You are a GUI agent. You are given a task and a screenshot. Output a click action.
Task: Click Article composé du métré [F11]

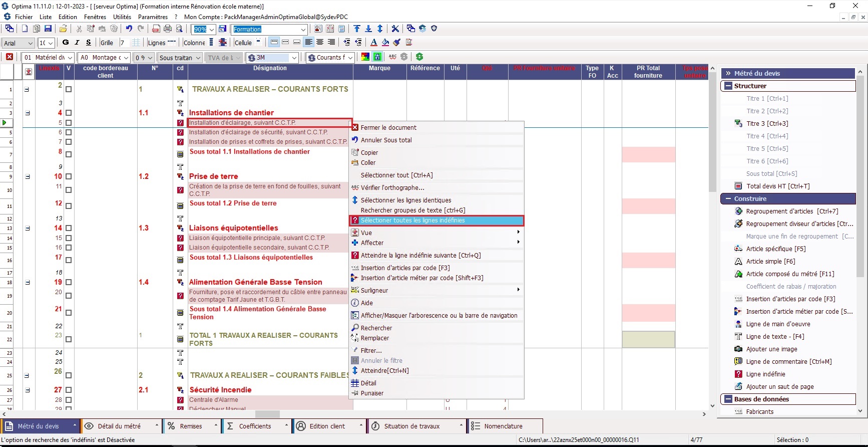coord(790,274)
